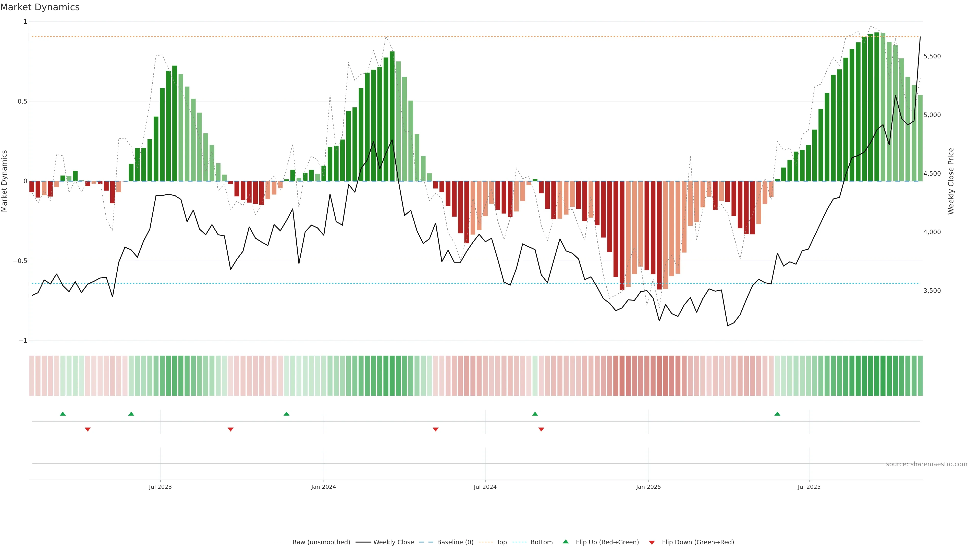Click the Jan 2025 x-axis label

coord(648,487)
